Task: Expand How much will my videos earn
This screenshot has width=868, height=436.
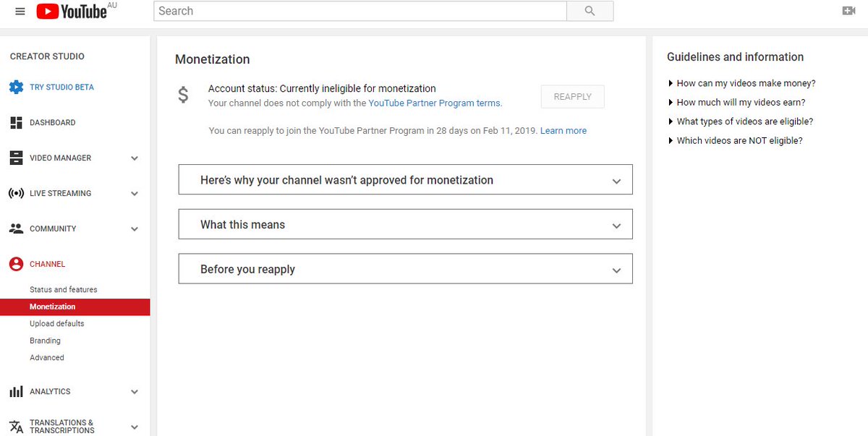Action: (x=737, y=103)
